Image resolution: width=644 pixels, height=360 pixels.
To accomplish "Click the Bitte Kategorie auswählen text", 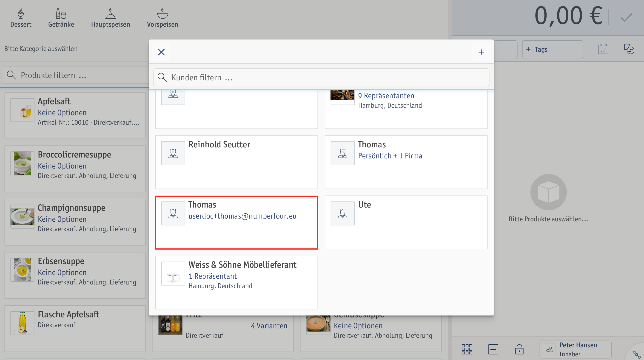I will 41,49.
